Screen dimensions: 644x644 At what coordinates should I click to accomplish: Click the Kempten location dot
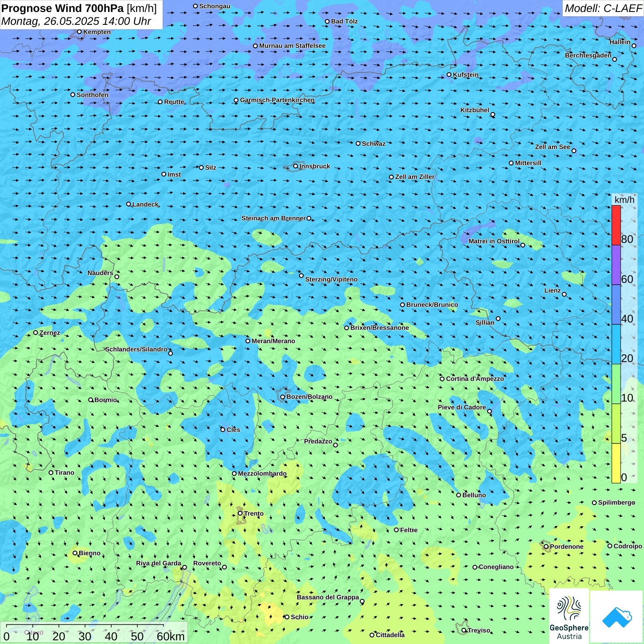[x=79, y=32]
